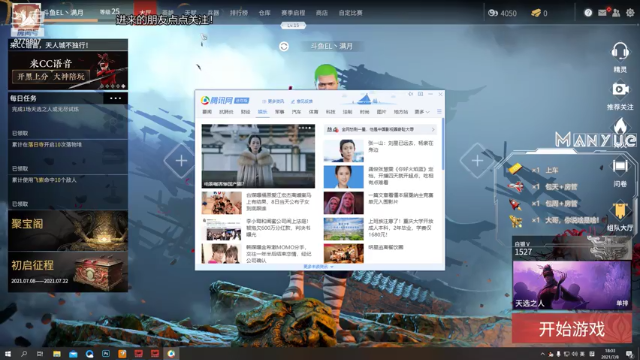Click the taskbar clock showing date

click(x=610, y=353)
